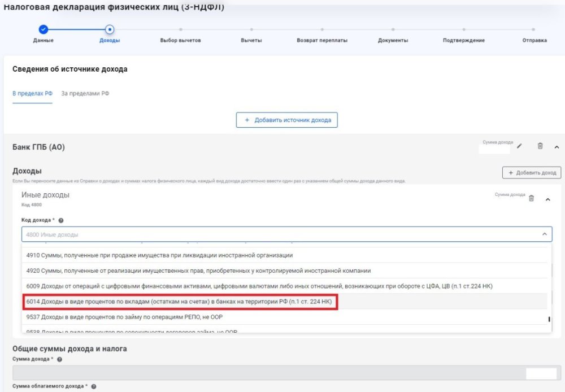Click the income code list scrollbar thumb
This screenshot has width=565, height=392.
(x=550, y=320)
